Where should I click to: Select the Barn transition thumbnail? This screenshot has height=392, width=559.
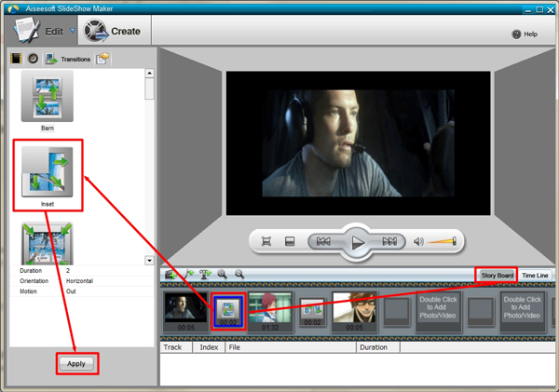point(47,98)
